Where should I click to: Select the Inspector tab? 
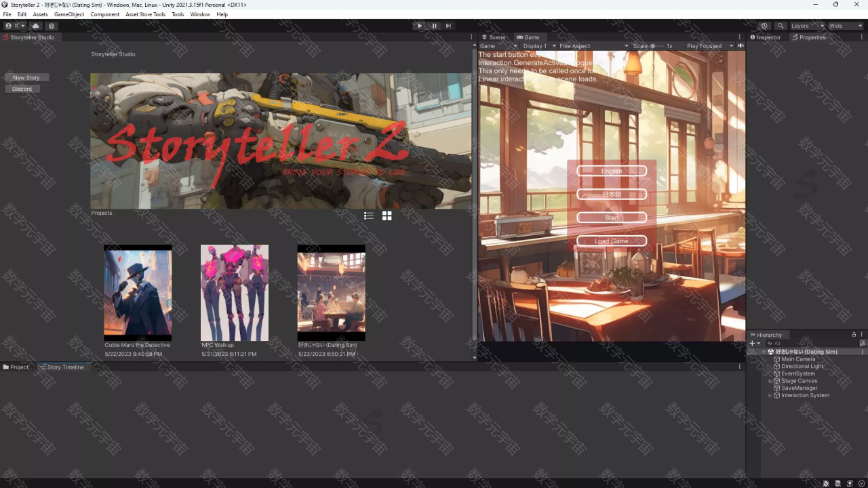tap(766, 37)
